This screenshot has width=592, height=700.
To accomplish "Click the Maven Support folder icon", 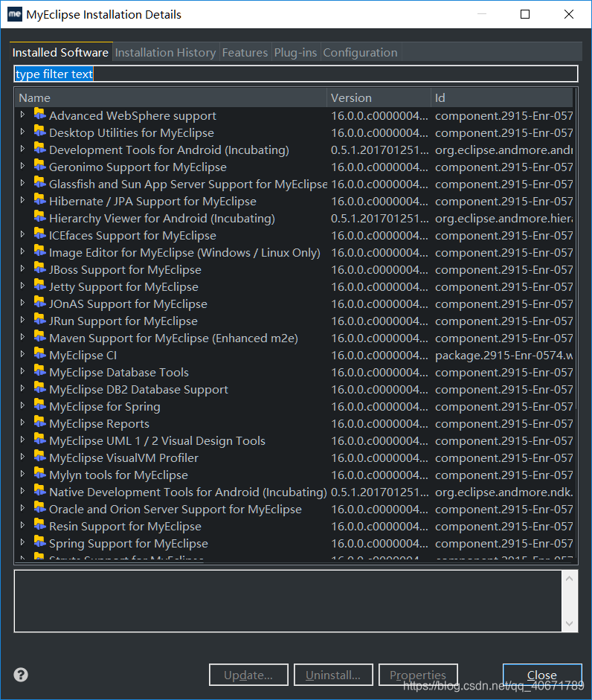I will (39, 337).
